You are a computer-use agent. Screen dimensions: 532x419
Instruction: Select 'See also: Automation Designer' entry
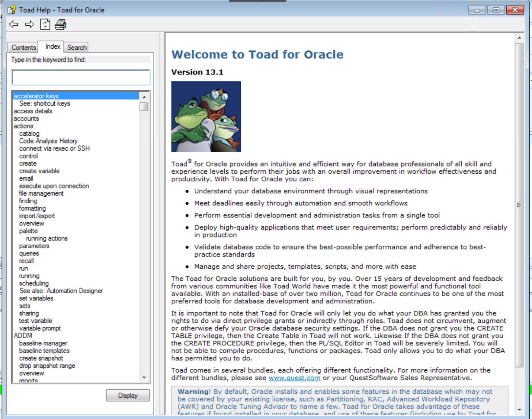(61, 291)
